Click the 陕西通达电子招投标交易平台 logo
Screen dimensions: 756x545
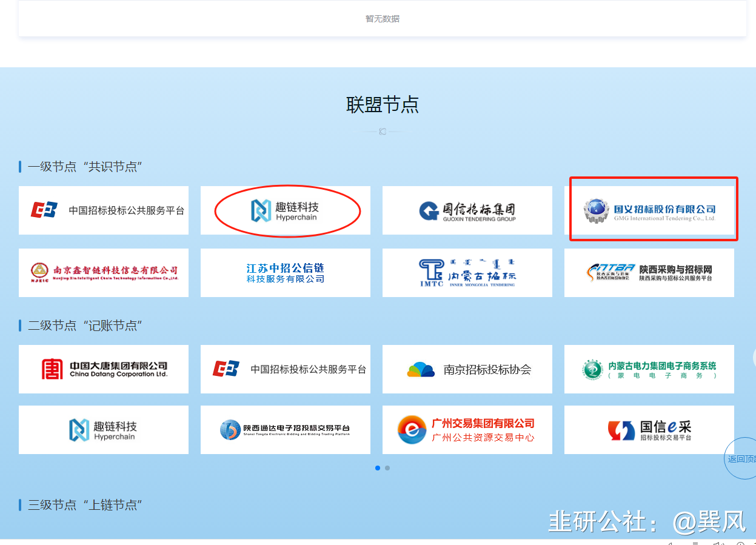tap(285, 429)
